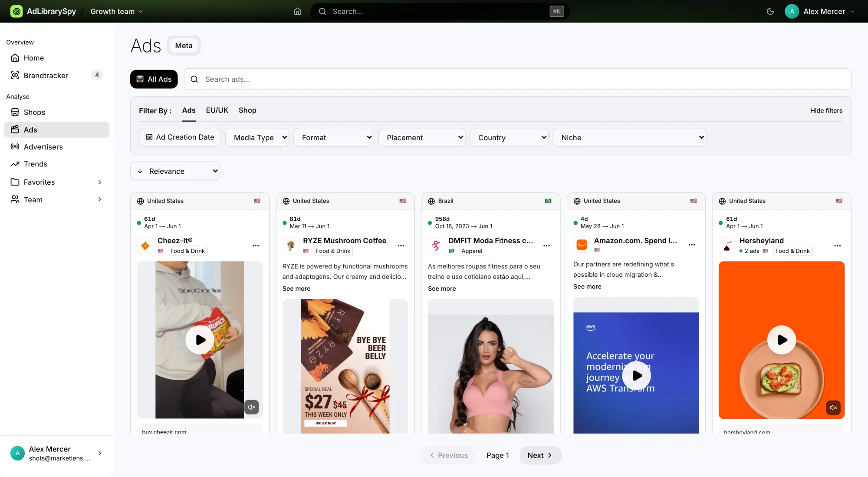The width and height of the screenshot is (868, 477).
Task: Click the Food & Drink tag on Hersheyland
Action: point(792,251)
